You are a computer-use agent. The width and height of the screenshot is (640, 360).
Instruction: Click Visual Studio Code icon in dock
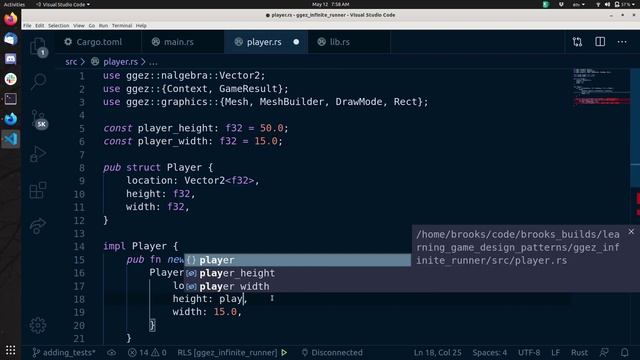pos(11,139)
